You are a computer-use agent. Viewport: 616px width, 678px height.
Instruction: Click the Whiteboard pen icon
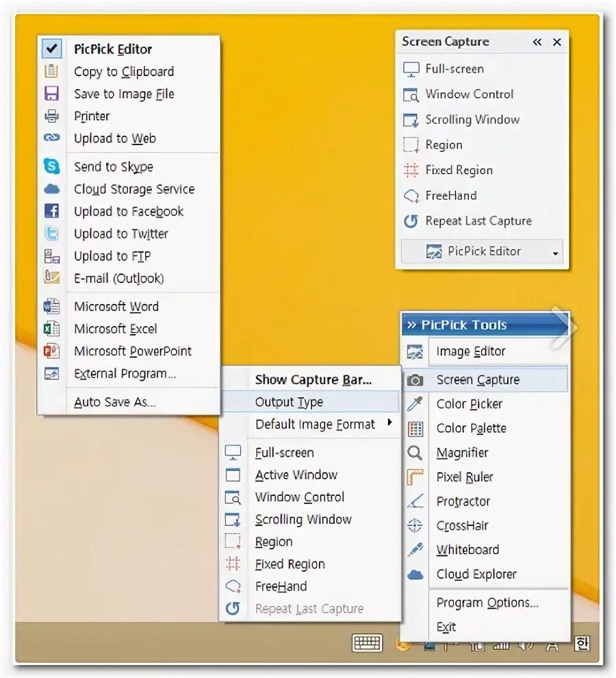pyautogui.click(x=415, y=549)
